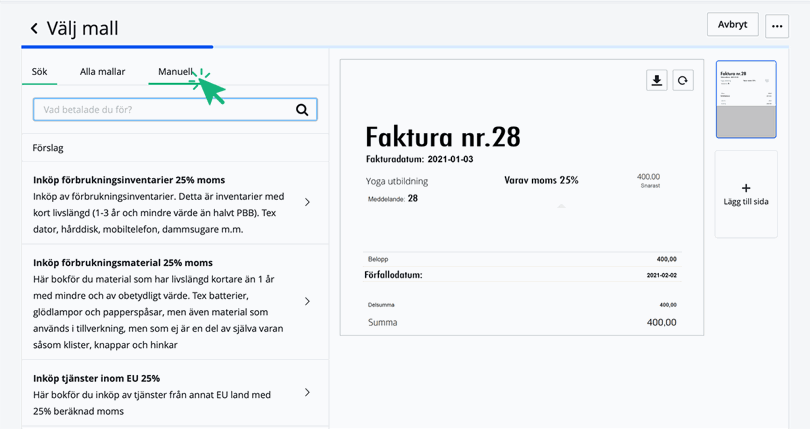
Task: Expand chevron for Inköp tjänster inom EU 25%
Action: [x=307, y=393]
